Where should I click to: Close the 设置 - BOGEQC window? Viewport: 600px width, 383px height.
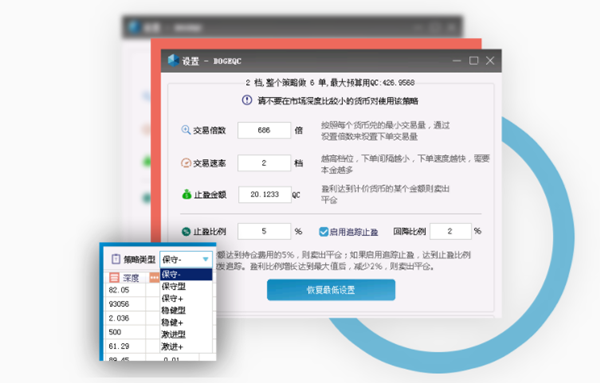(490, 60)
